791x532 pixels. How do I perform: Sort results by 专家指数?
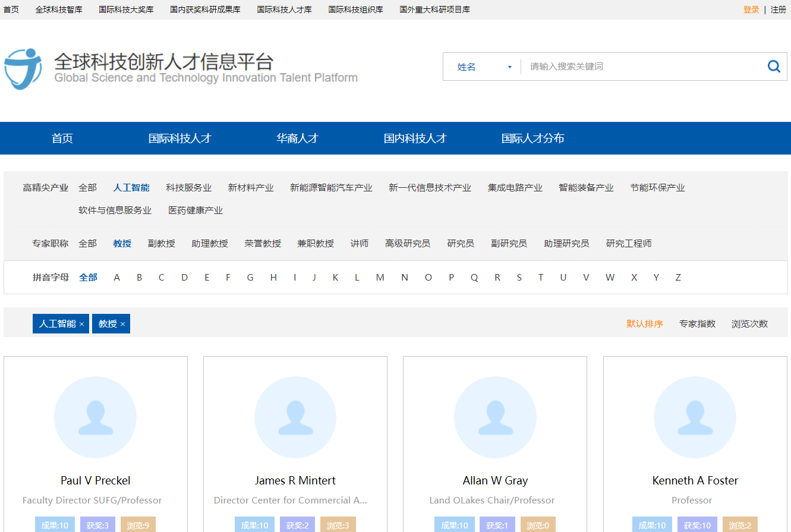pyautogui.click(x=697, y=324)
